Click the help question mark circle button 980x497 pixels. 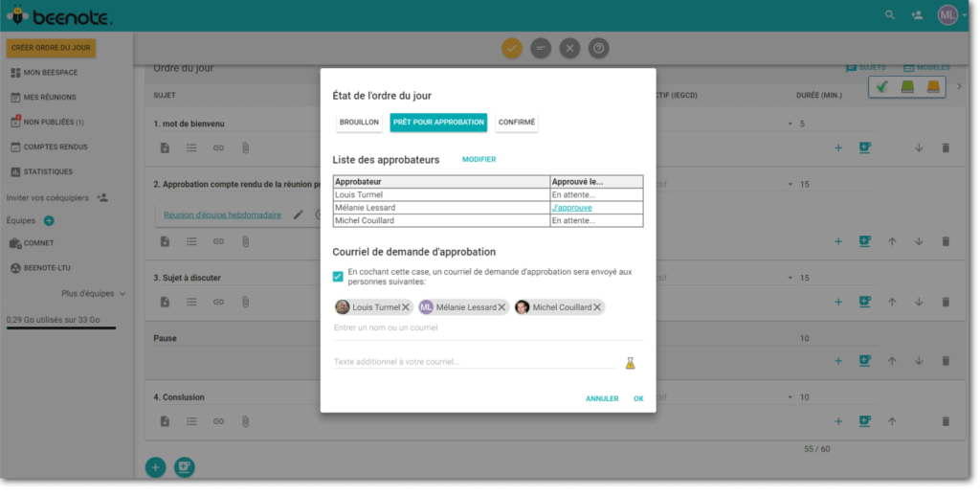click(598, 48)
